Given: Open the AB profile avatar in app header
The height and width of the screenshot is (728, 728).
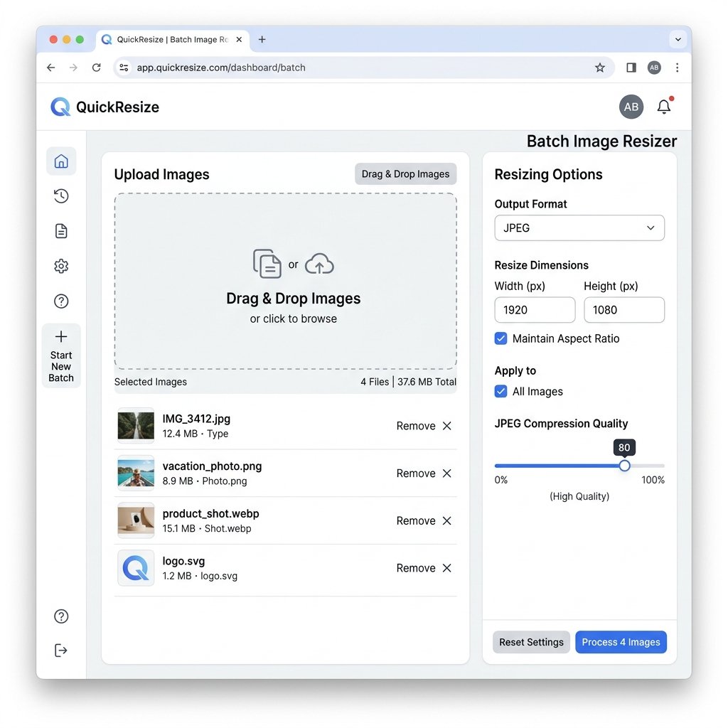Looking at the screenshot, I should click(x=631, y=107).
